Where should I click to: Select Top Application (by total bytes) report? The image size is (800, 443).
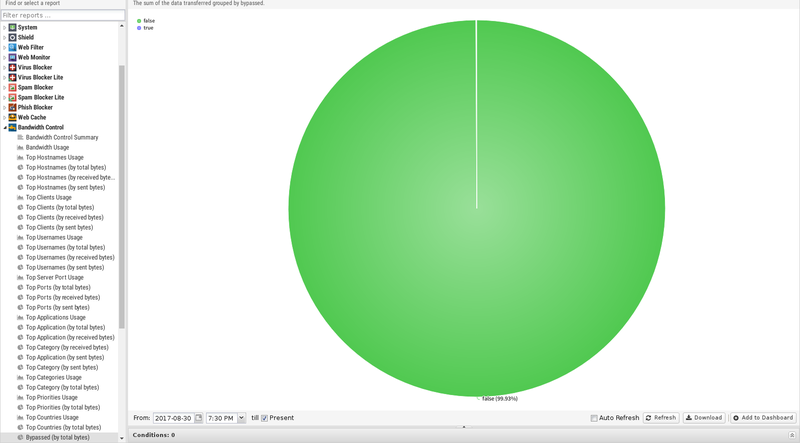coord(65,328)
